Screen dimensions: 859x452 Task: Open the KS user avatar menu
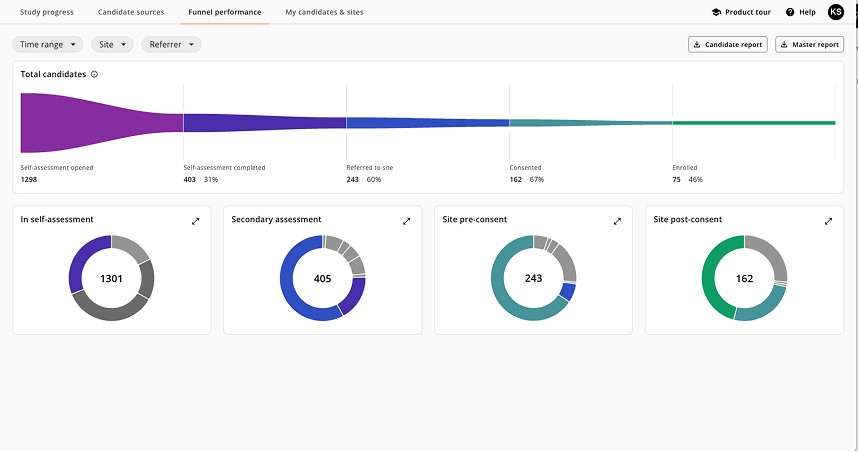coord(836,12)
